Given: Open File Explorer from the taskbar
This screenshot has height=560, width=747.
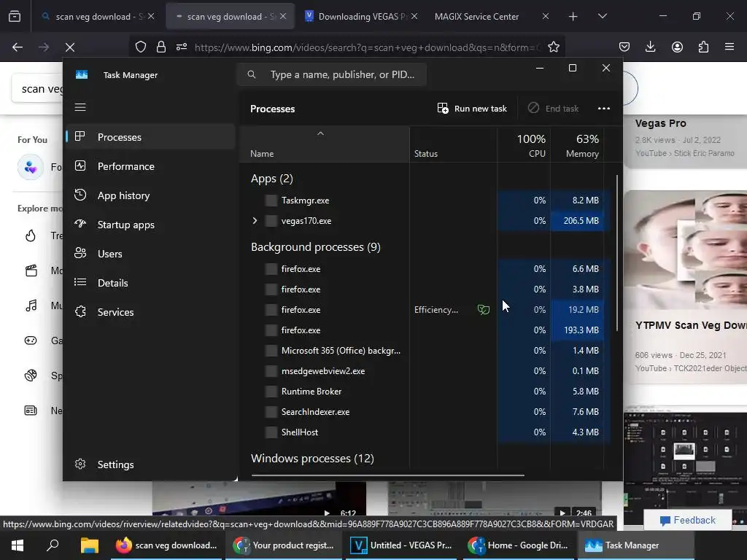Looking at the screenshot, I should pyautogui.click(x=89, y=545).
